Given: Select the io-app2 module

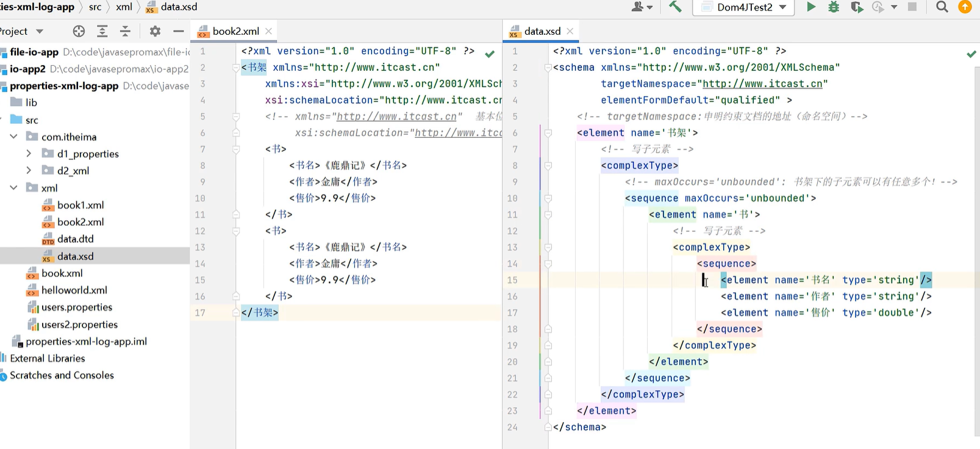Looking at the screenshot, I should (x=27, y=69).
